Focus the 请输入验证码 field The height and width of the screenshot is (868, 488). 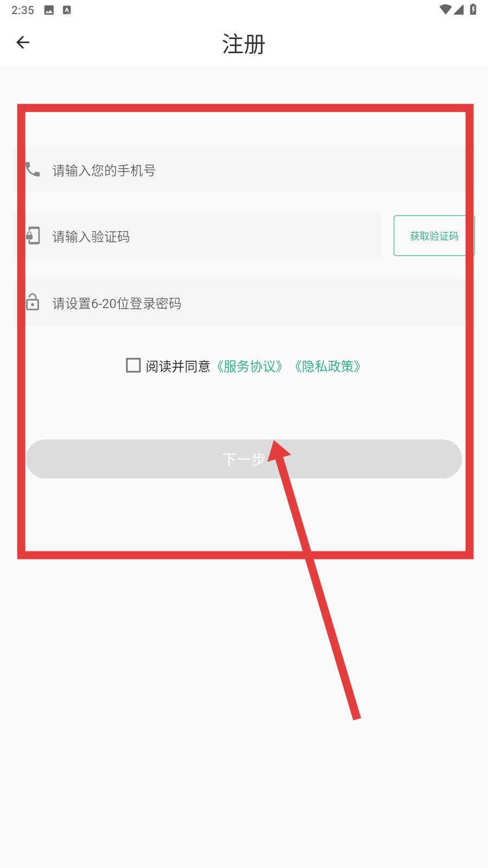197,235
